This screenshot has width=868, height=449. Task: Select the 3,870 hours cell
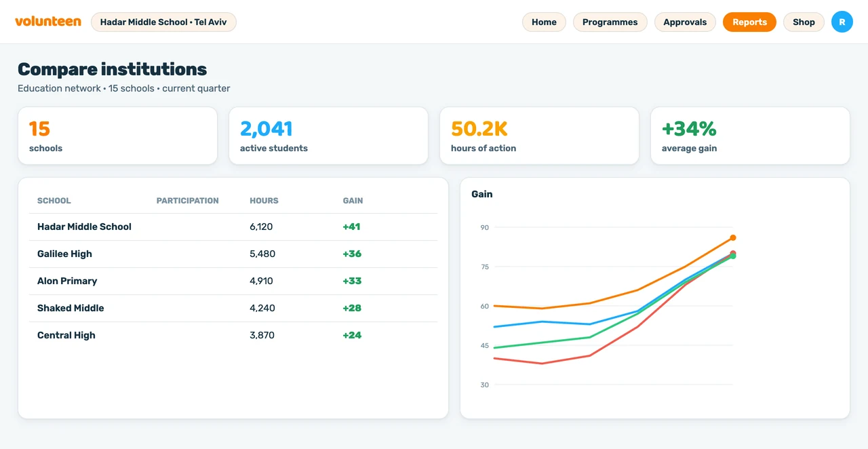pyautogui.click(x=262, y=335)
